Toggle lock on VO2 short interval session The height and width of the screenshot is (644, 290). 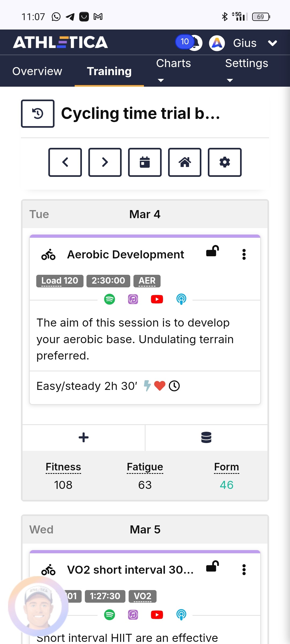pyautogui.click(x=212, y=567)
